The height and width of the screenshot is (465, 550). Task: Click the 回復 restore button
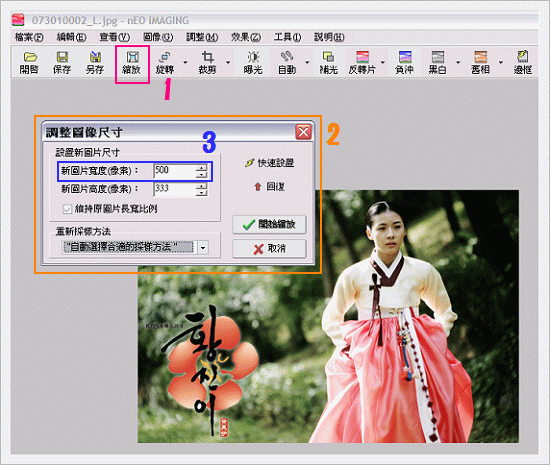[269, 187]
